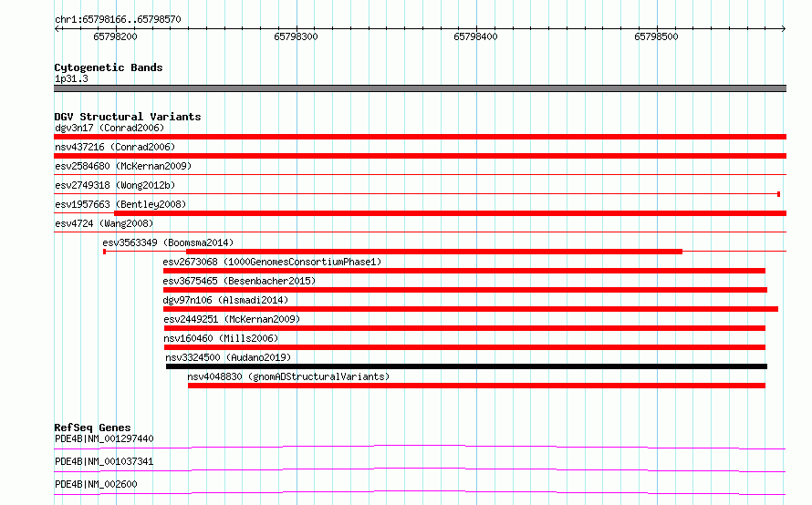This screenshot has height=505, width=812.
Task: Click magenta intron line under PDE4B|NM_001297440
Action: (420, 447)
